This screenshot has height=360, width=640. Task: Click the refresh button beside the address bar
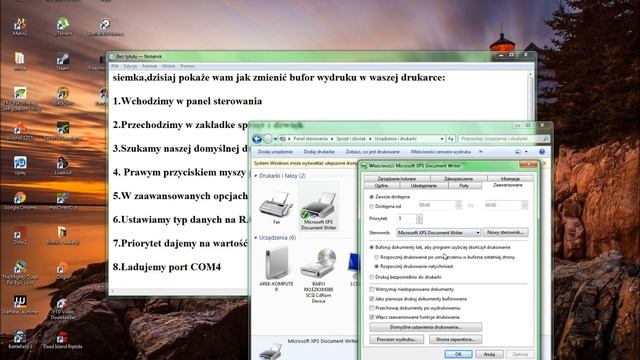pos(451,139)
